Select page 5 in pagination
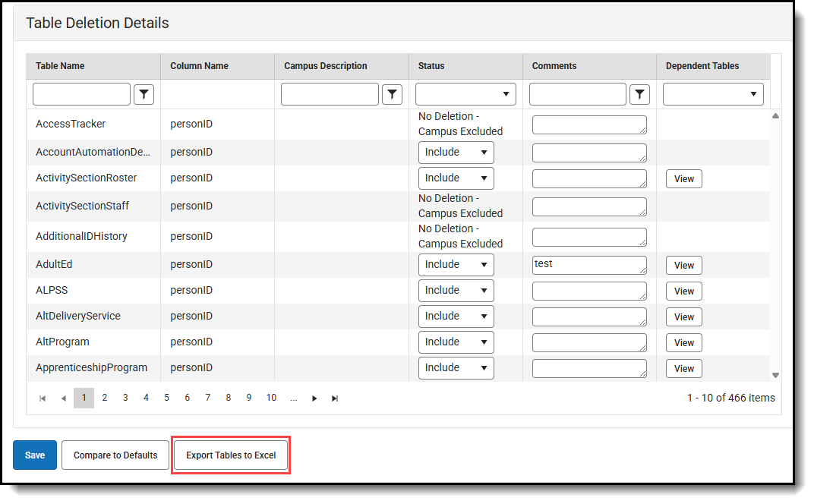This screenshot has height=504, width=814. click(166, 398)
